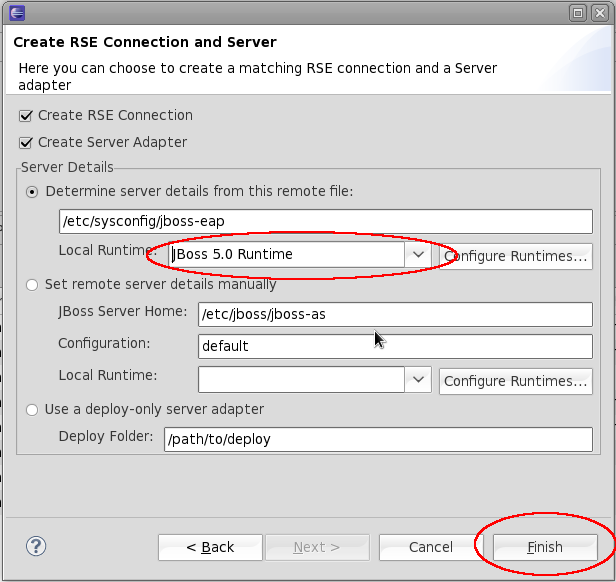Close the Create RSE Connection dialog
This screenshot has height=582, width=616.
pyautogui.click(x=597, y=13)
